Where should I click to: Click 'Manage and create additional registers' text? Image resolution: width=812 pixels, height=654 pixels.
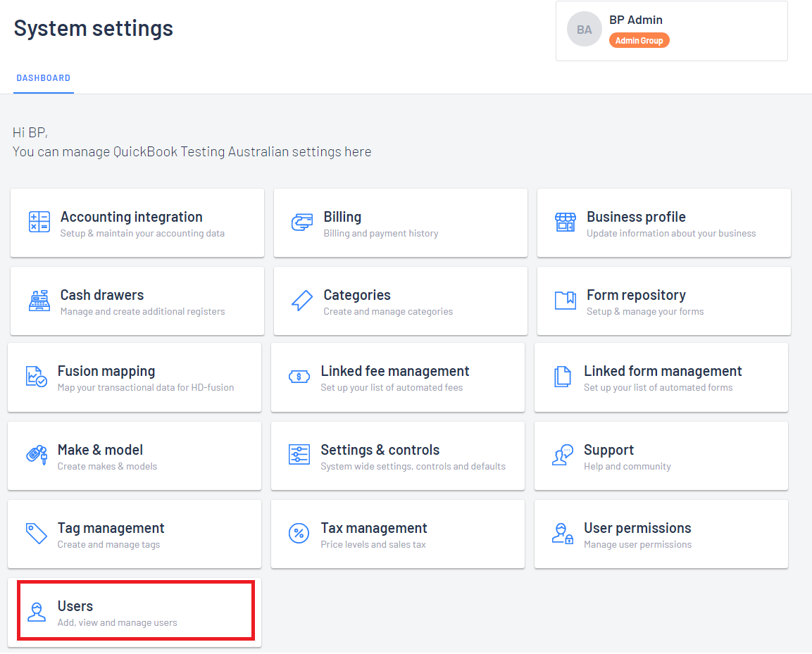click(x=142, y=312)
